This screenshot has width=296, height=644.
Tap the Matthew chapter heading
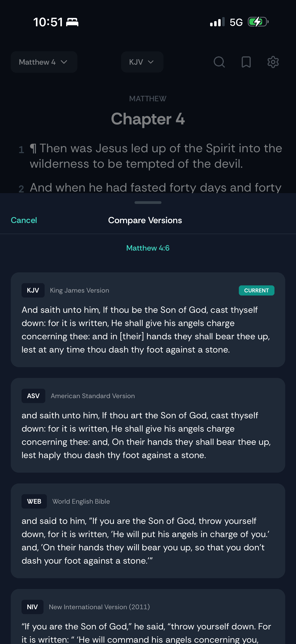pyautogui.click(x=148, y=119)
